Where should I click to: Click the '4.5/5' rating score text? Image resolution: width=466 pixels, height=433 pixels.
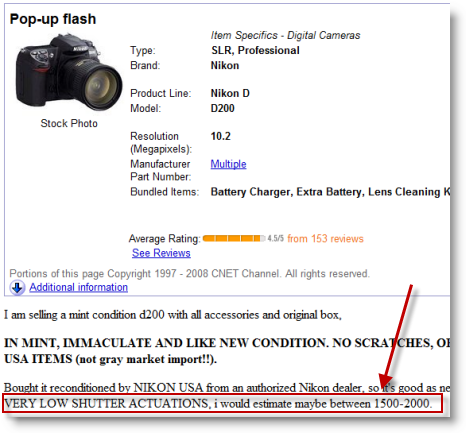pyautogui.click(x=275, y=238)
